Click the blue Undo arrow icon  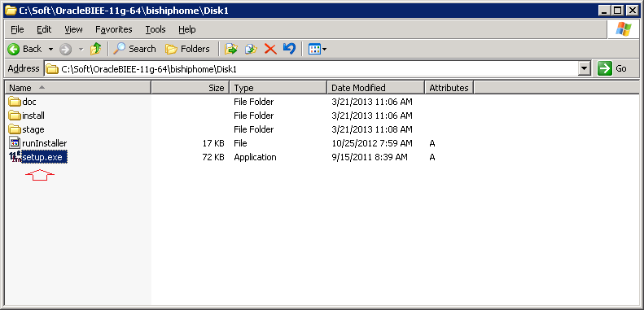click(x=289, y=49)
